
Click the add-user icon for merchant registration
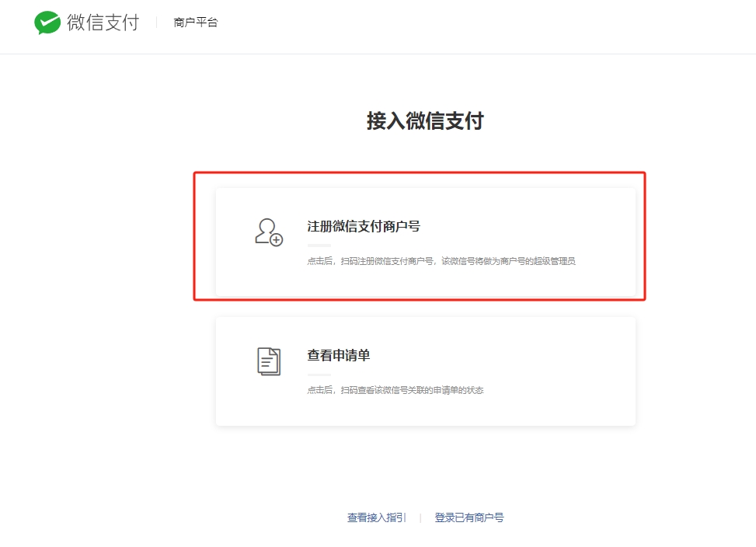pos(269,232)
